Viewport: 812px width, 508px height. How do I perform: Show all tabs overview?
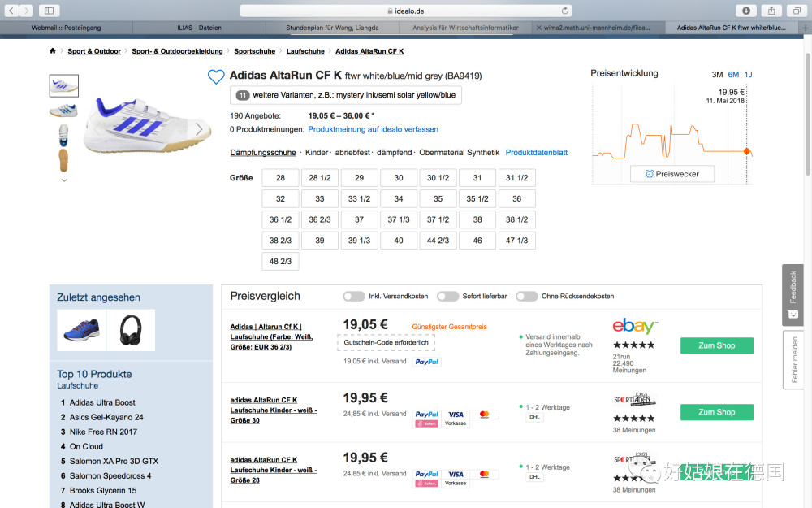pyautogui.click(x=797, y=11)
